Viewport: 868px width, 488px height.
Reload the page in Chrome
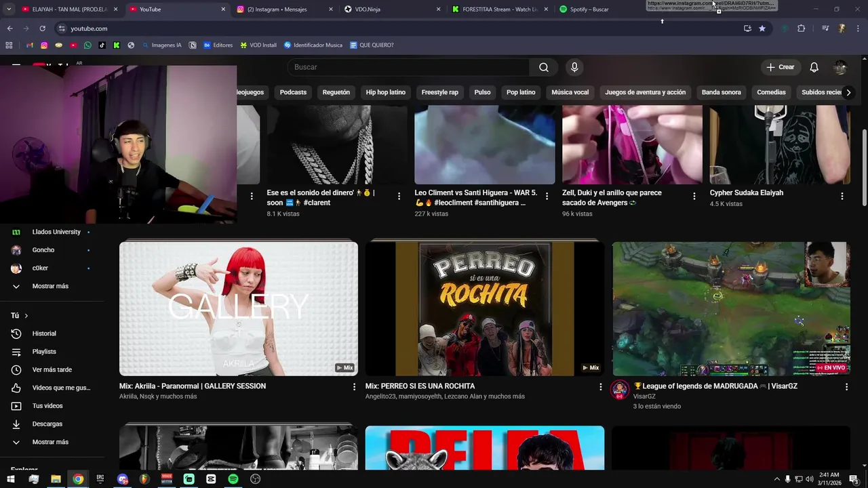(x=42, y=28)
